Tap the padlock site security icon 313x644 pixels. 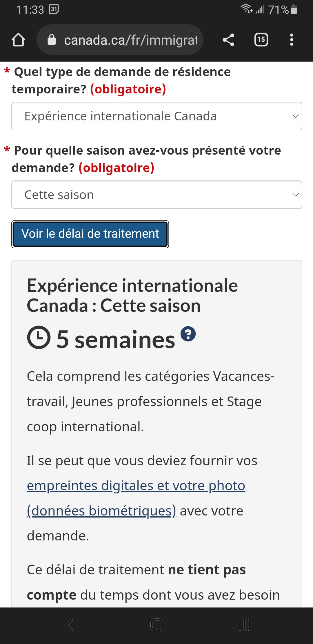(52, 40)
